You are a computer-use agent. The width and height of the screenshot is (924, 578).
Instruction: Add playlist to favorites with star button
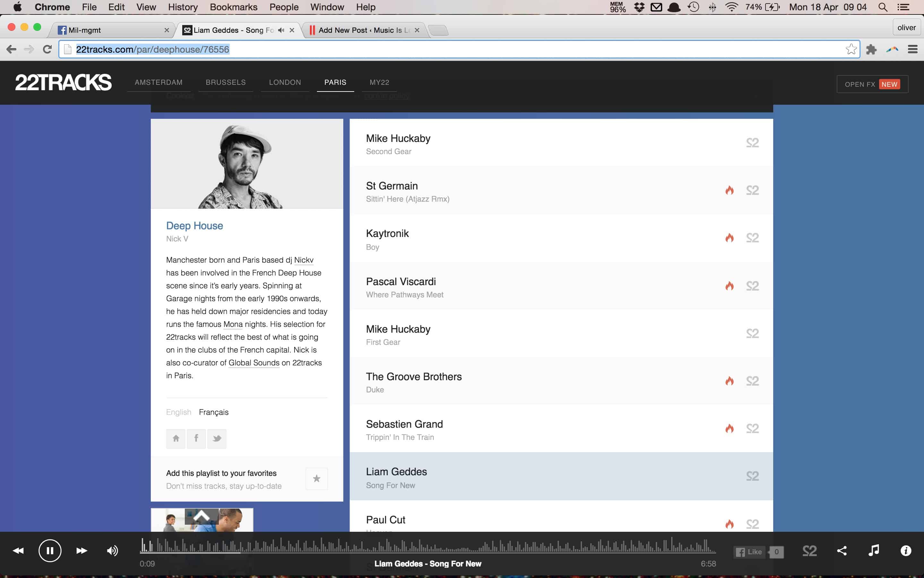317,478
